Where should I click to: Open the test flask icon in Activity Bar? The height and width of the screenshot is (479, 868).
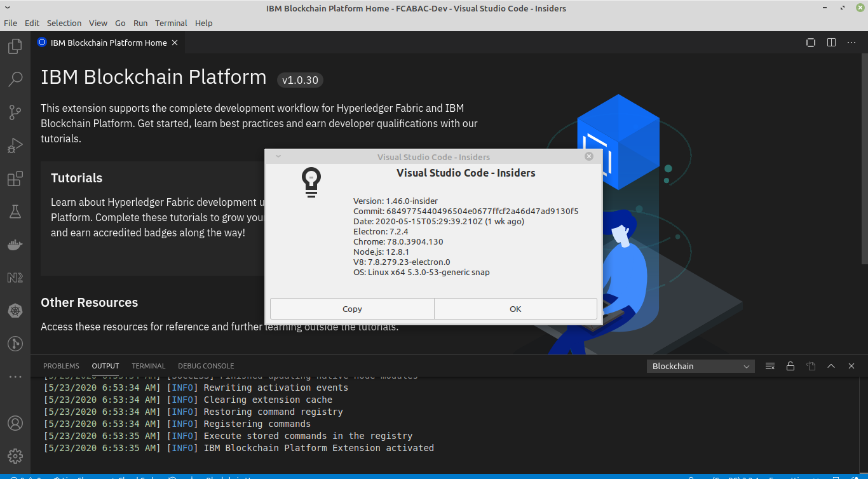click(x=15, y=212)
